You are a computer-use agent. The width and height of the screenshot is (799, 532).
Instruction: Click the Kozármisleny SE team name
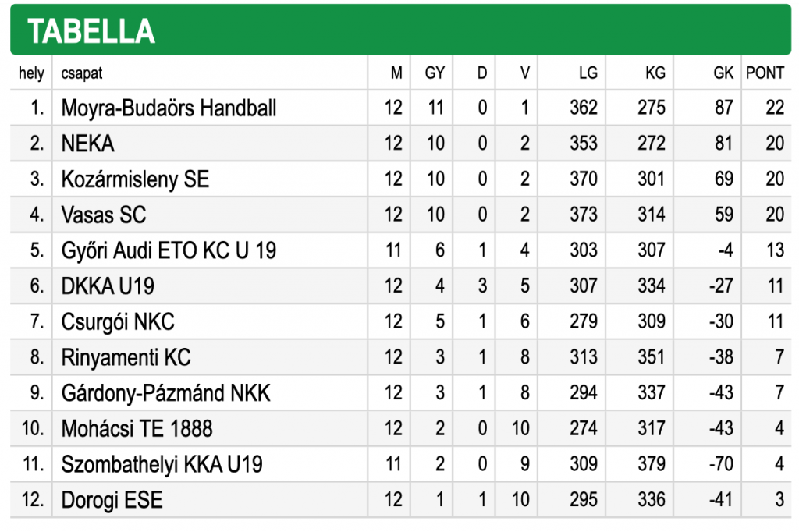135,179
